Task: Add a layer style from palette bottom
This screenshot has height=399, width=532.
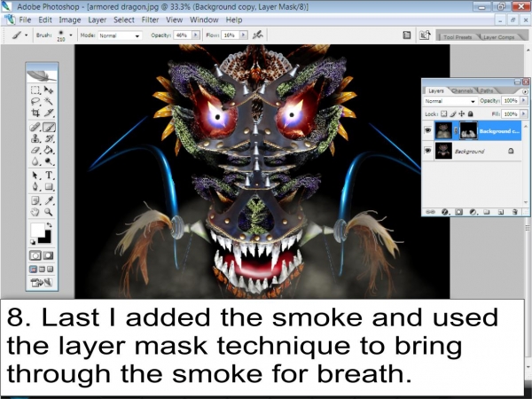Action: click(445, 212)
